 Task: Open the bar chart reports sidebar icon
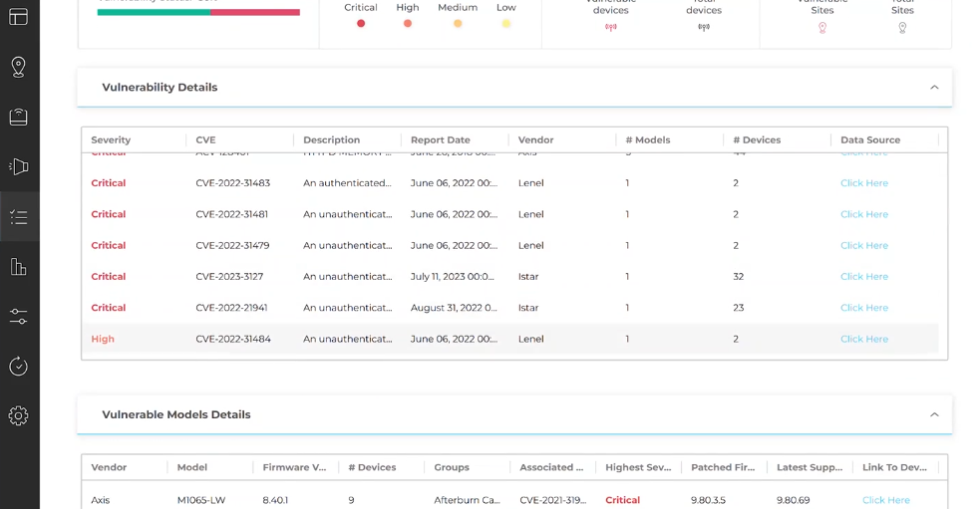(19, 267)
